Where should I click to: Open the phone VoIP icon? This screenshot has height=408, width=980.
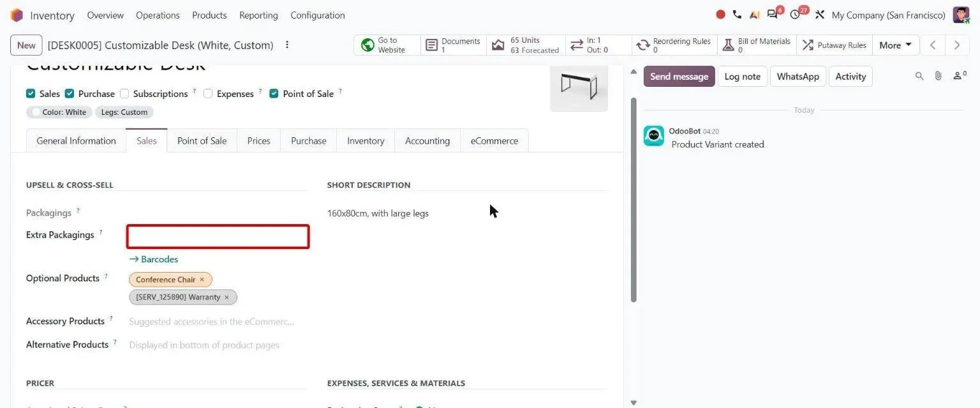click(x=737, y=15)
